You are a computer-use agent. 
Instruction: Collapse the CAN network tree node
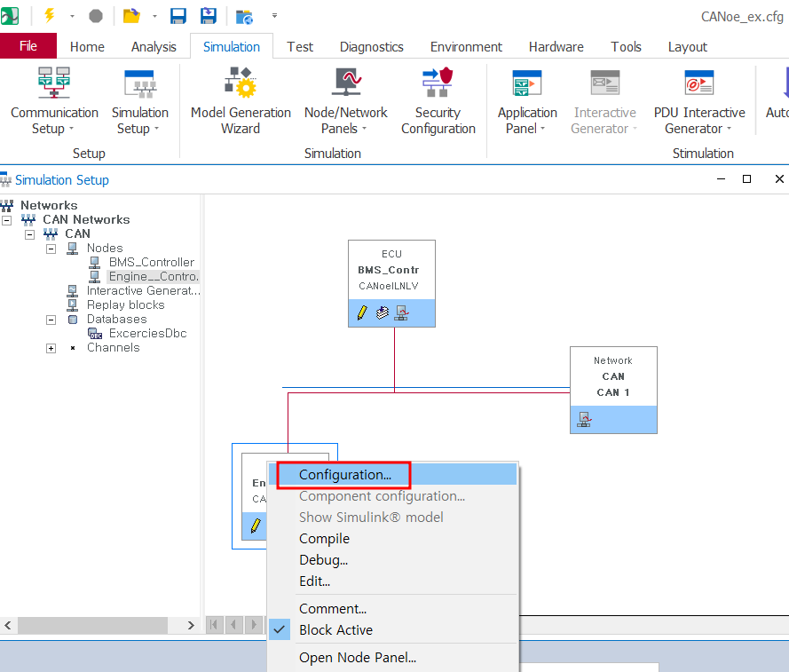point(29,234)
